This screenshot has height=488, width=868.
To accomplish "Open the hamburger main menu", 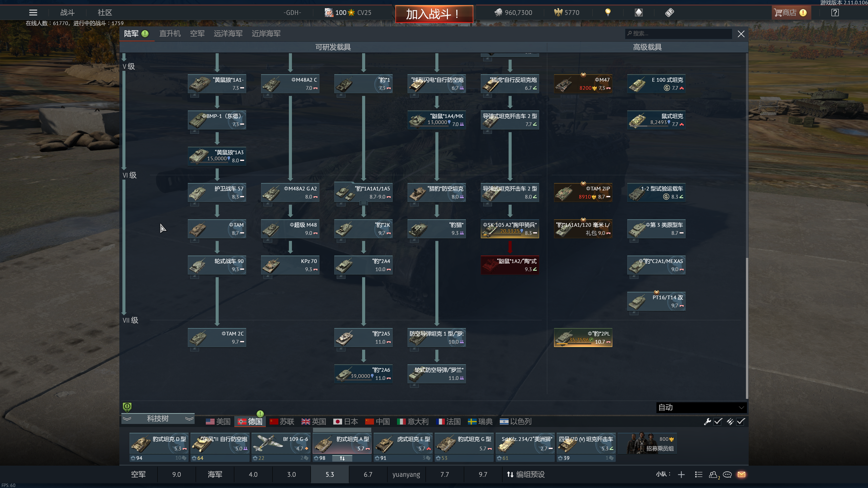I will [x=33, y=13].
